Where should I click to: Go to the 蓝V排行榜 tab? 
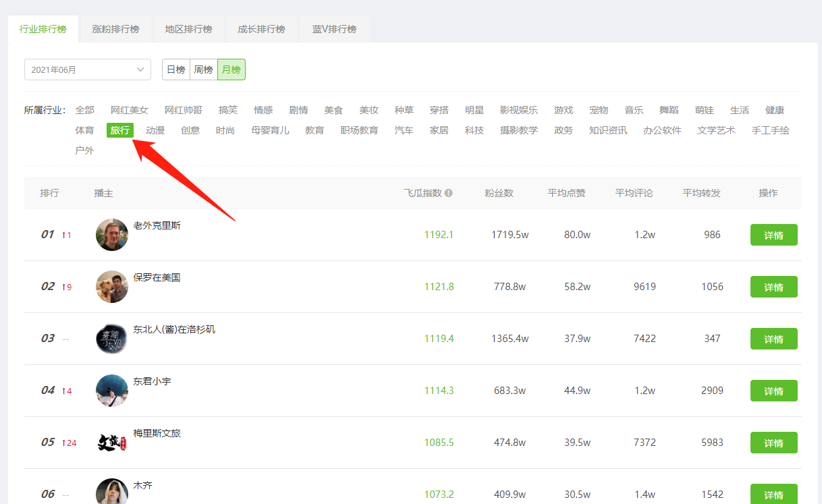coord(334,30)
